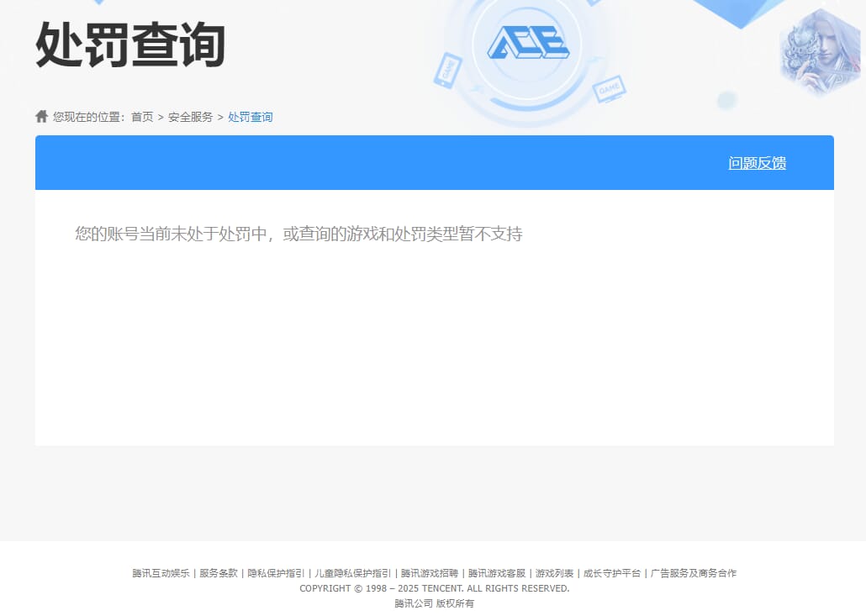The height and width of the screenshot is (616, 866).
Task: Browse the 游戏列表 game list
Action: point(553,572)
